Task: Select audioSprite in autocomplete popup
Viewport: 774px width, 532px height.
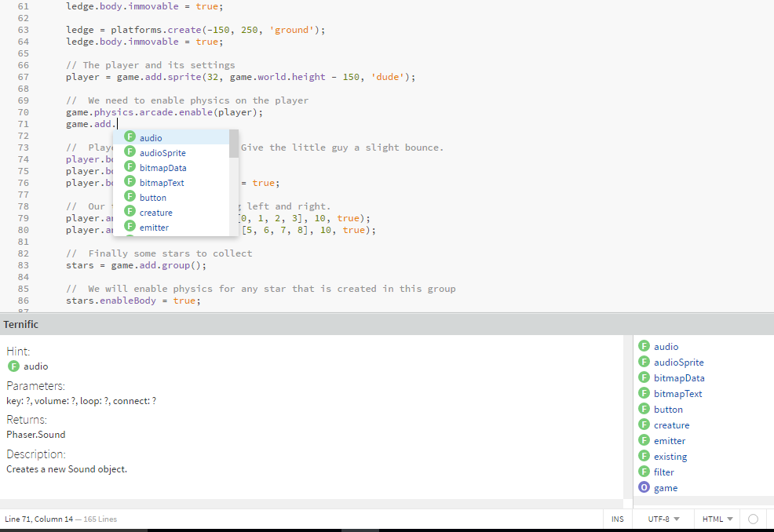Action: tap(171, 152)
